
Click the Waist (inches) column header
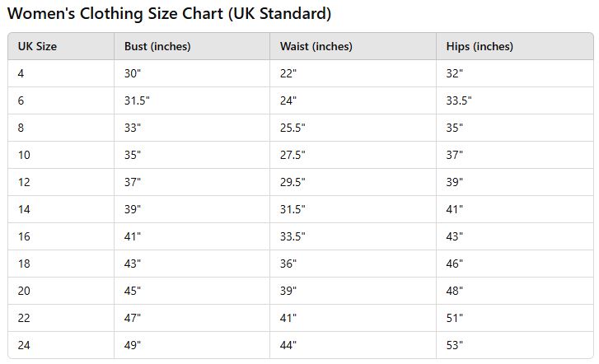[353, 46]
